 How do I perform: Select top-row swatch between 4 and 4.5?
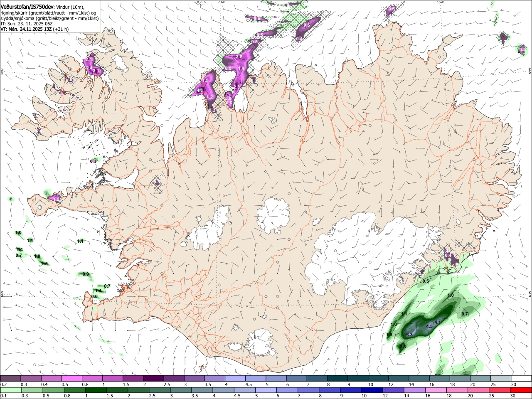pos(235,378)
